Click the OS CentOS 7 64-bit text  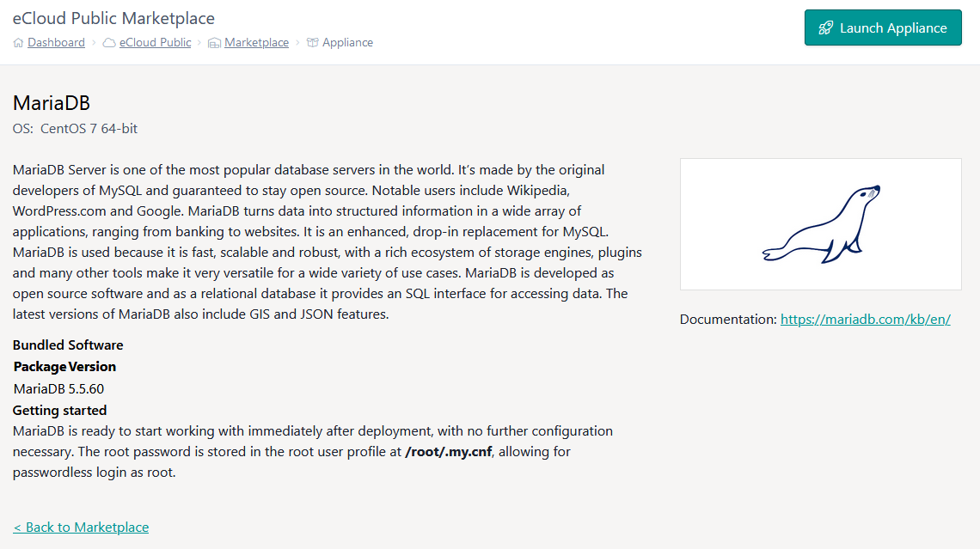point(75,129)
